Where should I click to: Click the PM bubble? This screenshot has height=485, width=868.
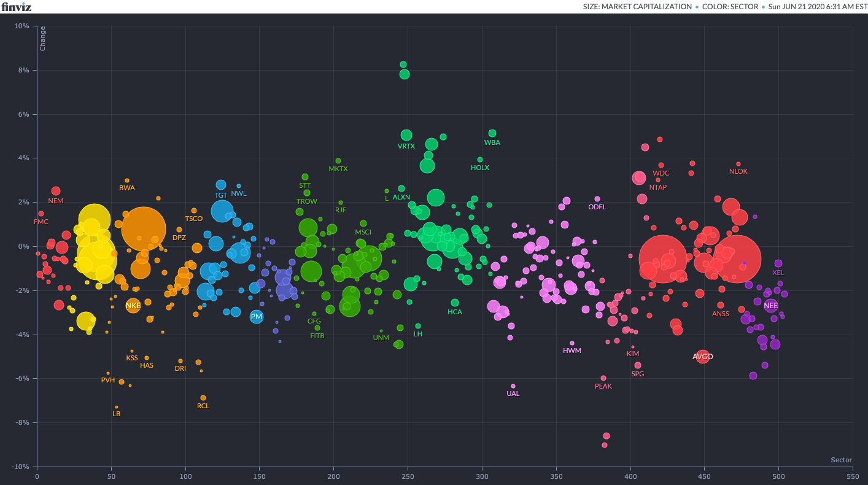pyautogui.click(x=257, y=317)
